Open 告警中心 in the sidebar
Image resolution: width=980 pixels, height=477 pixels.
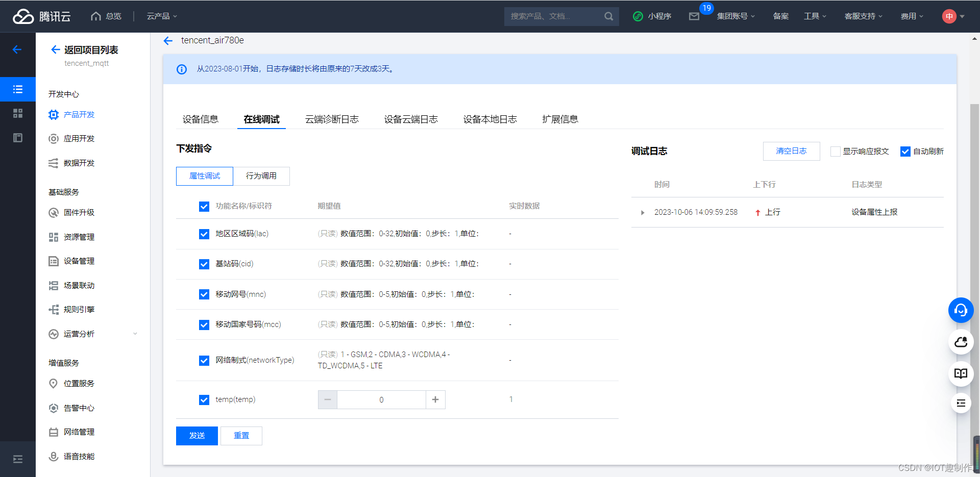pyautogui.click(x=71, y=408)
